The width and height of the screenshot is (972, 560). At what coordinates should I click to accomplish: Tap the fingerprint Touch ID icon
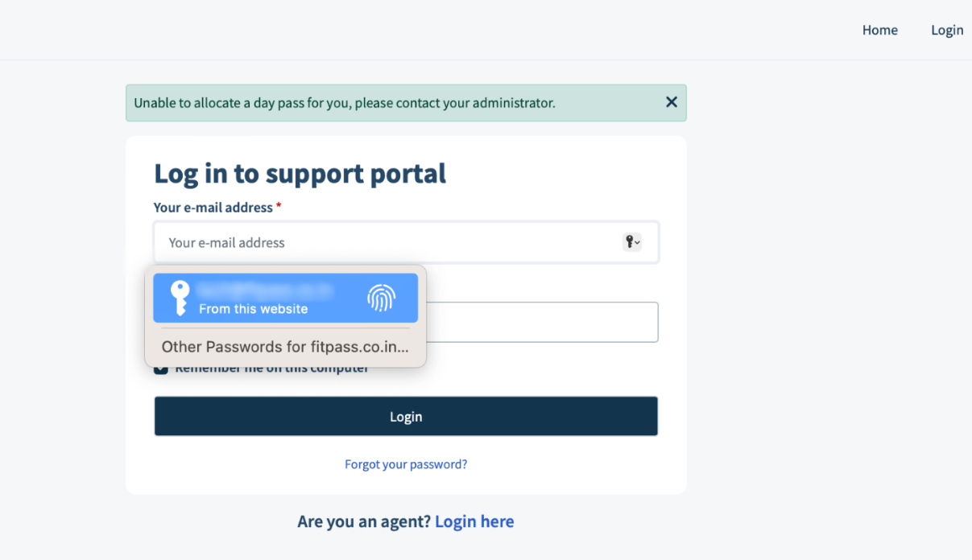[x=382, y=298]
